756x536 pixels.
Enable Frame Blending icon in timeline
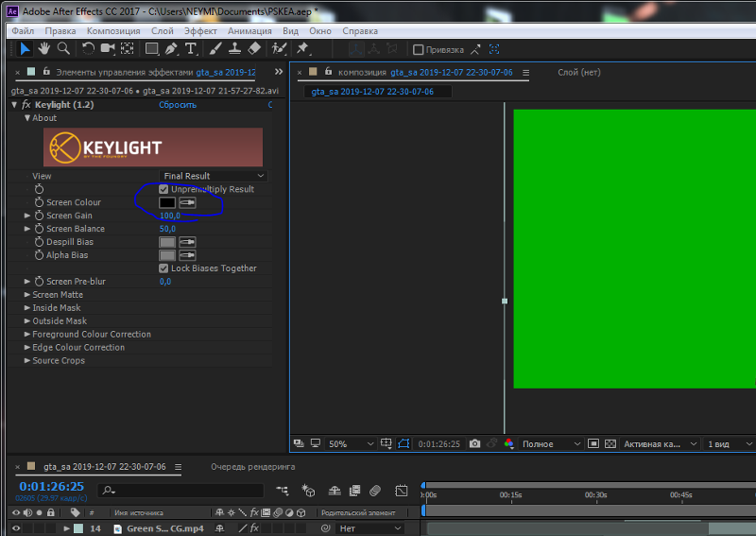pyautogui.click(x=354, y=491)
